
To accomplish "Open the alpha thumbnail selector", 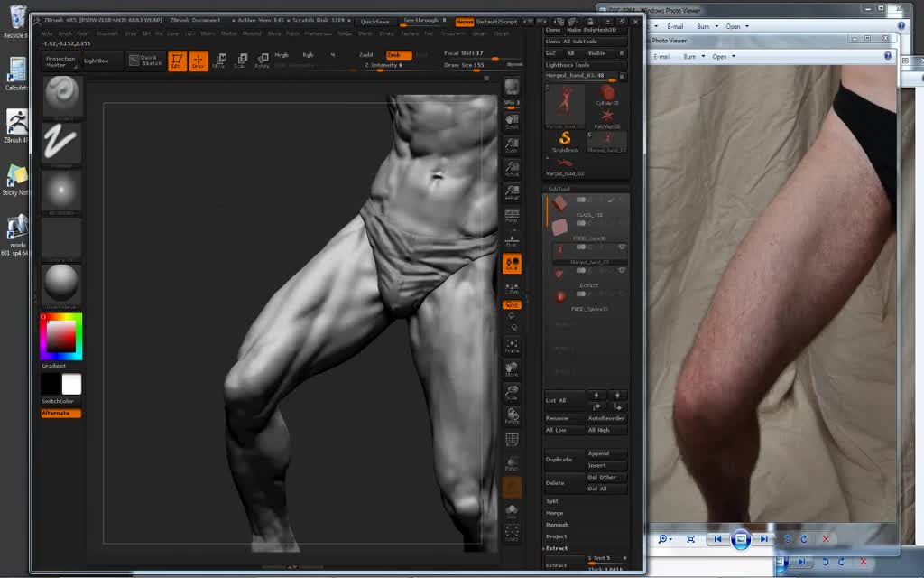I will click(x=61, y=191).
